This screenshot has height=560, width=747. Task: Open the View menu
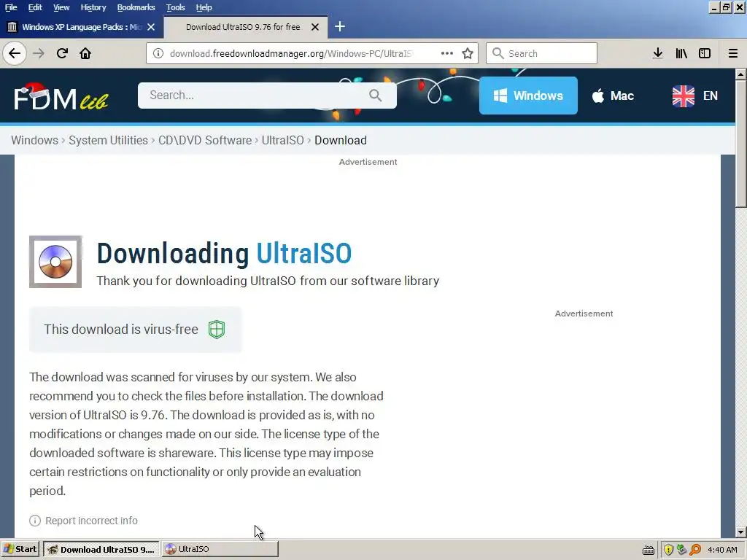61,7
